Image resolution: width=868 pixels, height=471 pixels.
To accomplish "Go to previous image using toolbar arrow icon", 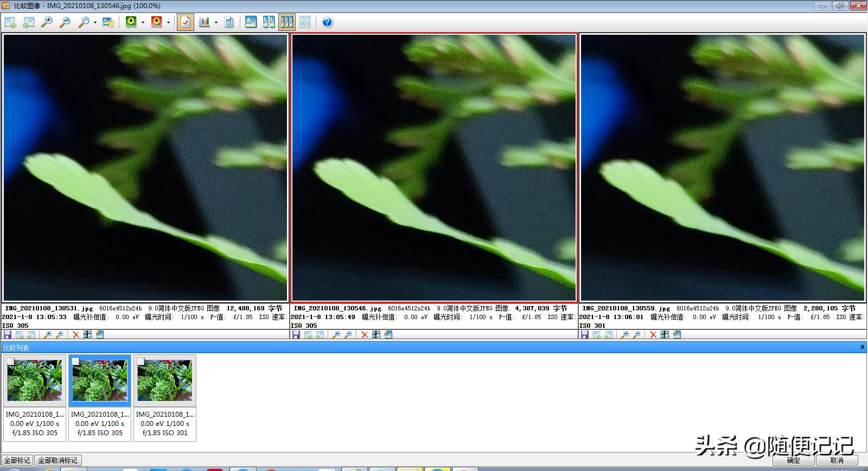I will click(x=10, y=22).
